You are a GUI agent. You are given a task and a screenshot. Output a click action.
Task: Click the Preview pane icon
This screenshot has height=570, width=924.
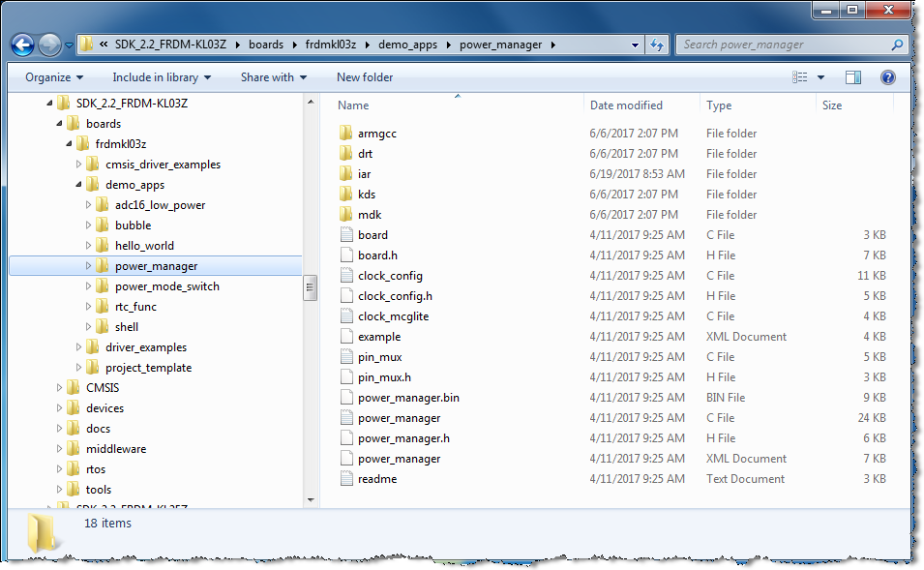(x=854, y=77)
